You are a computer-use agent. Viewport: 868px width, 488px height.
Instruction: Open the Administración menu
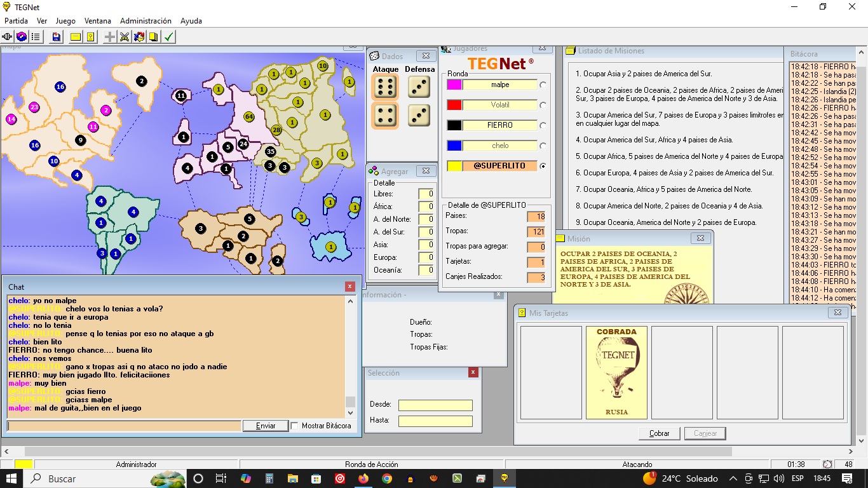[146, 21]
